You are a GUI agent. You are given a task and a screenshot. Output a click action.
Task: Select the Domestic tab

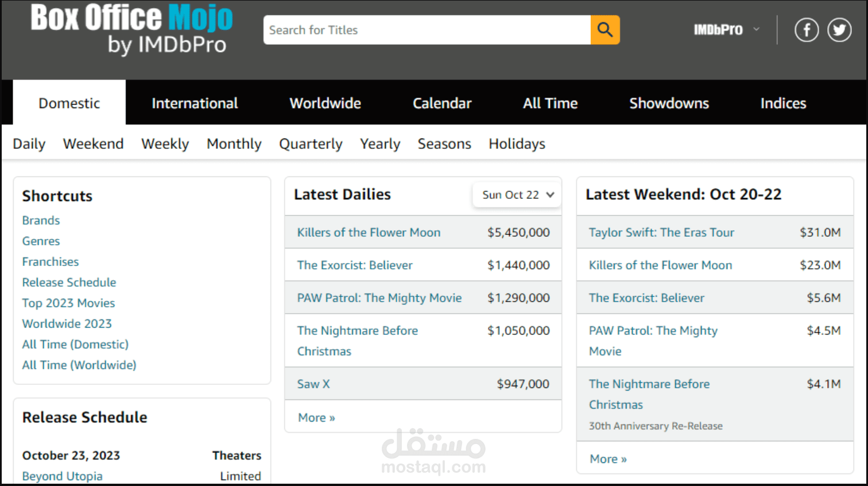coord(69,103)
